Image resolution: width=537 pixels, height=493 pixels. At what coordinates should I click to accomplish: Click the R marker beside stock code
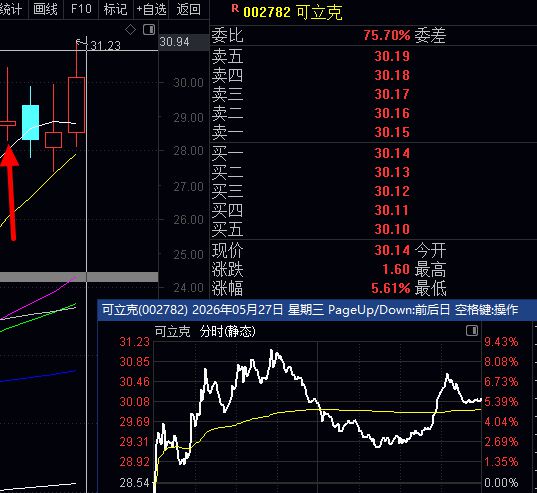(x=235, y=9)
